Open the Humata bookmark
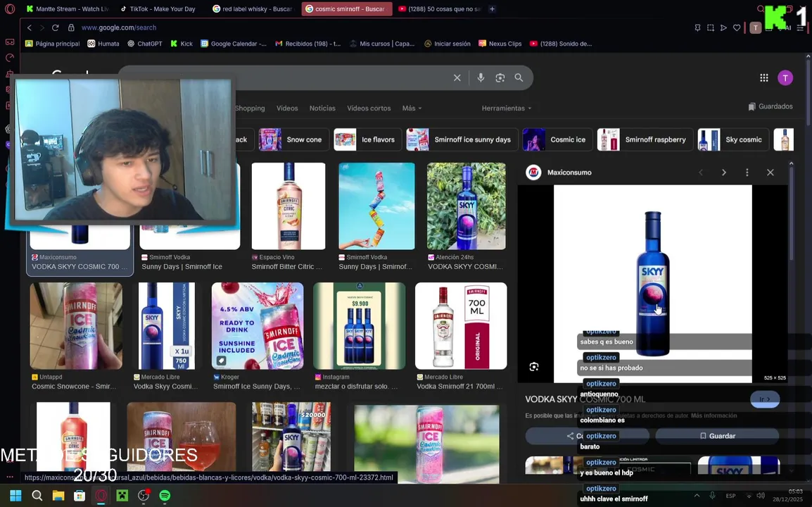This screenshot has width=812, height=507. (103, 44)
